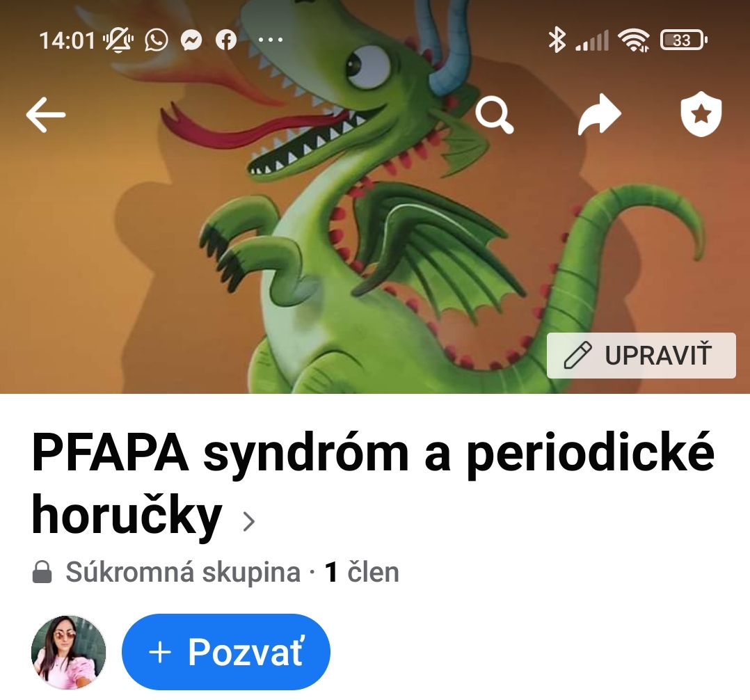Click the UPRAVIŤ cover edit button
750x700 pixels.
(x=641, y=356)
